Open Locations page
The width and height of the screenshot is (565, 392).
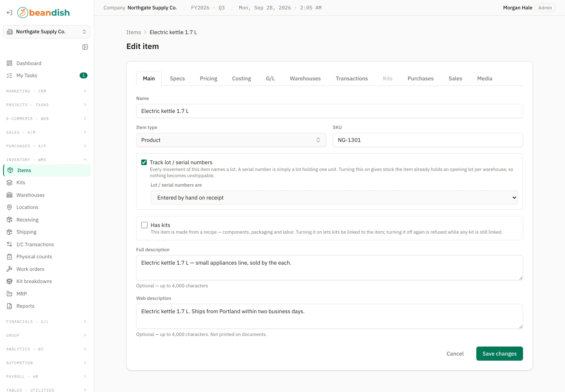coord(47,207)
